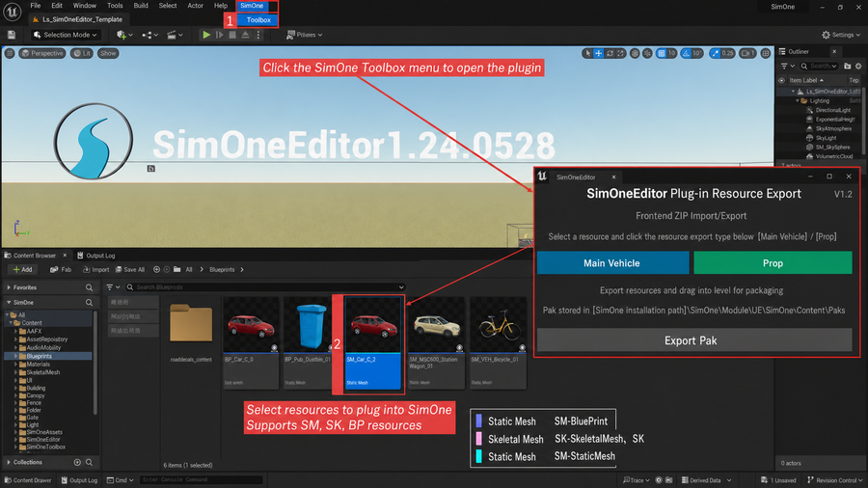Open the Lit view mode menu

[x=82, y=53]
